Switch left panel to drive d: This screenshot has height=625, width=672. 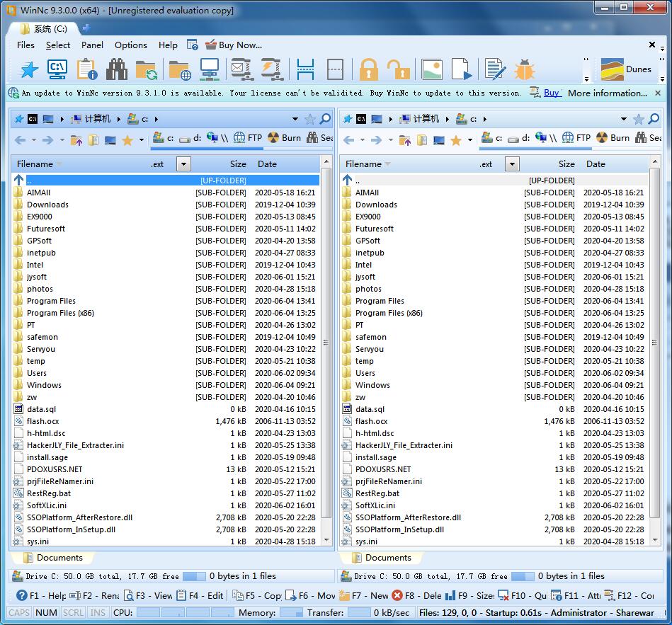190,138
